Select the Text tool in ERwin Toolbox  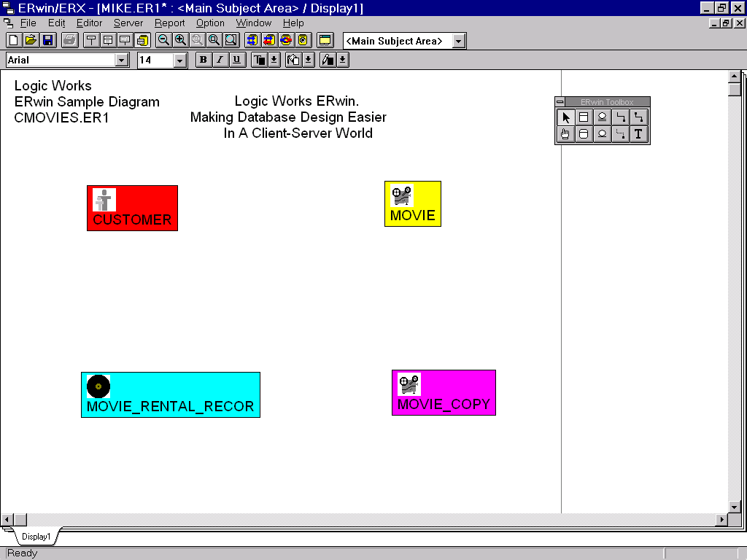click(x=638, y=134)
